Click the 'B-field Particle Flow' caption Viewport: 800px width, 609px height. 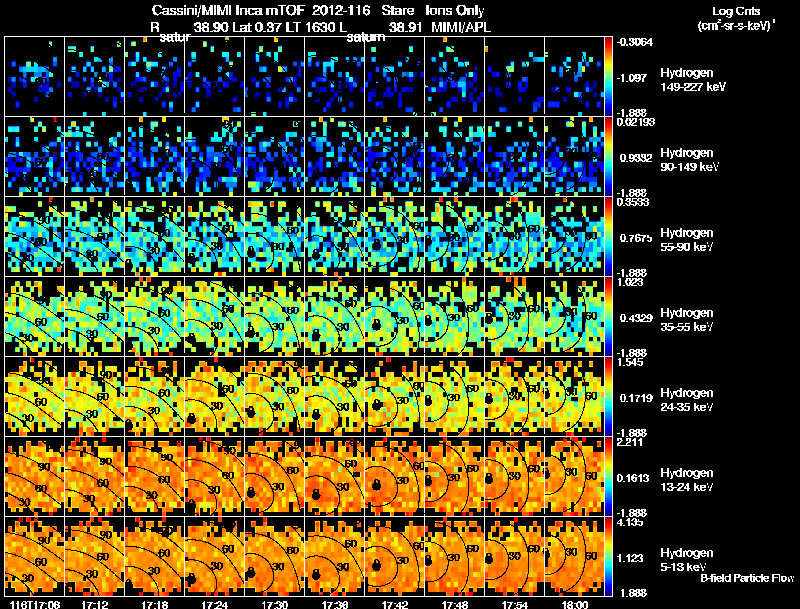747,578
